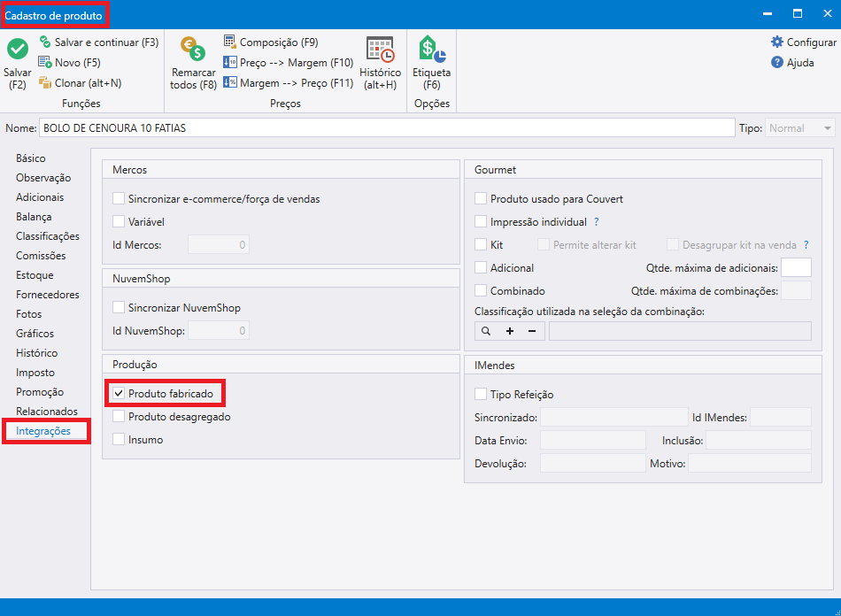The width and height of the screenshot is (841, 616).
Task: Minimize the Cadastro de produto window
Action: [768, 14]
